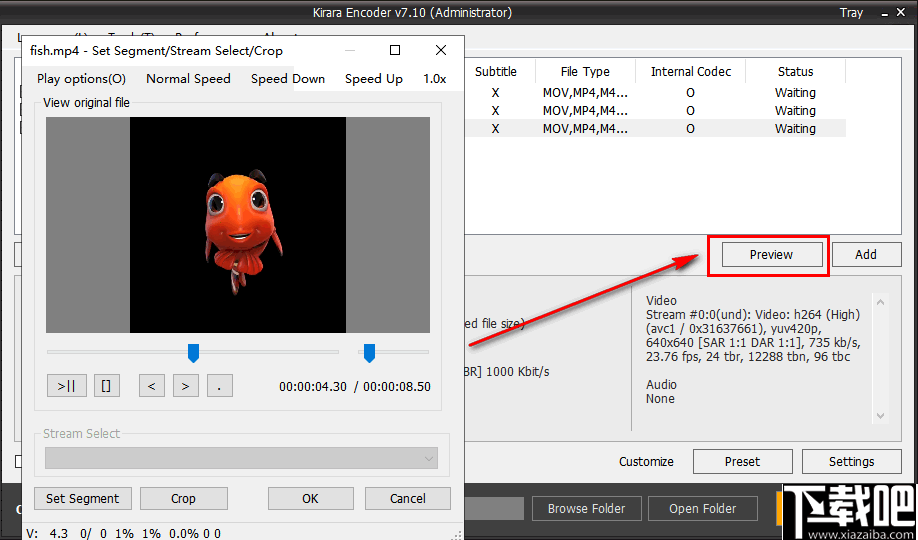The height and width of the screenshot is (540, 918).
Task: Open Preset in the main window
Action: click(x=742, y=462)
